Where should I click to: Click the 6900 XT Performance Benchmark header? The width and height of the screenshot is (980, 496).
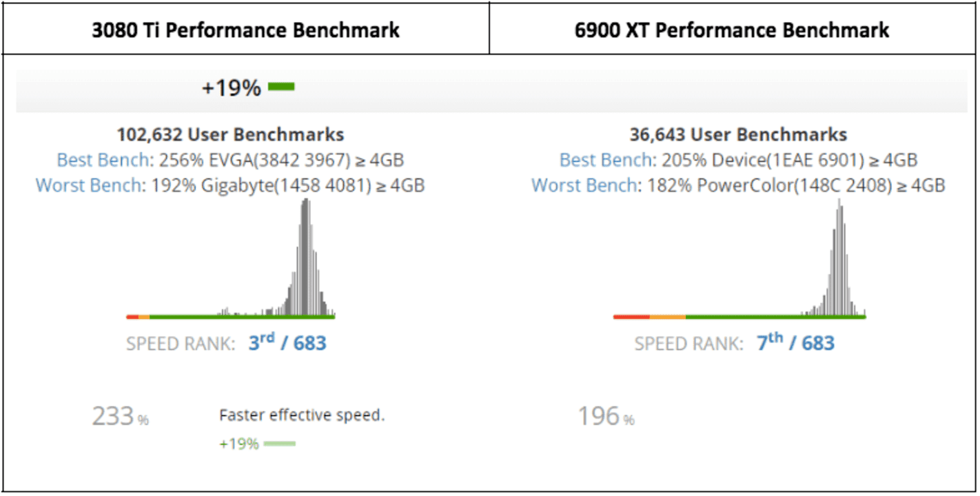(732, 30)
